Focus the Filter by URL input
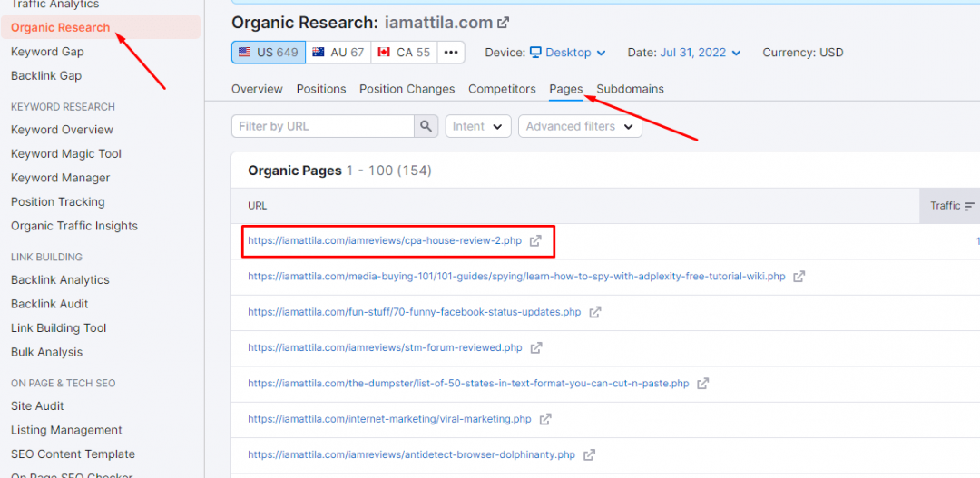This screenshot has height=478, width=980. [323, 127]
